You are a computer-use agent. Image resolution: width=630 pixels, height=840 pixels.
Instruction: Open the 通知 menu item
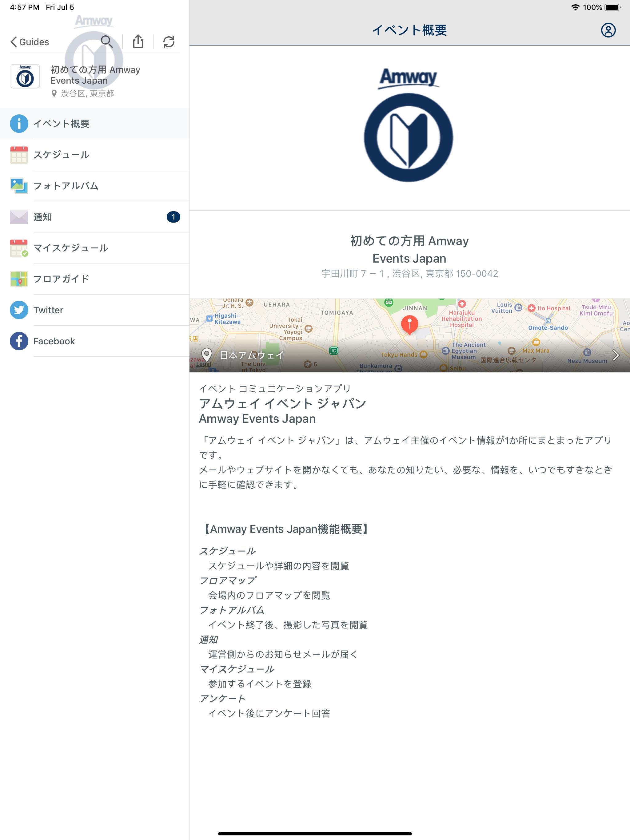95,217
